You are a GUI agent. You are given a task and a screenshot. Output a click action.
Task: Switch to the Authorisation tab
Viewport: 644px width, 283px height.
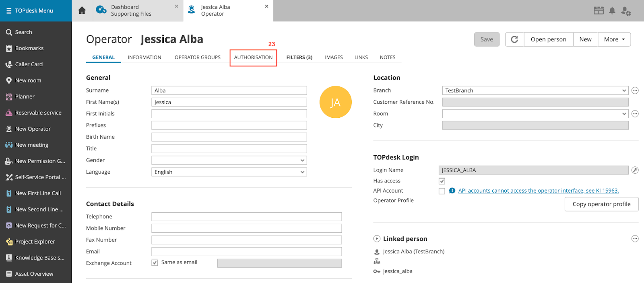click(x=253, y=57)
